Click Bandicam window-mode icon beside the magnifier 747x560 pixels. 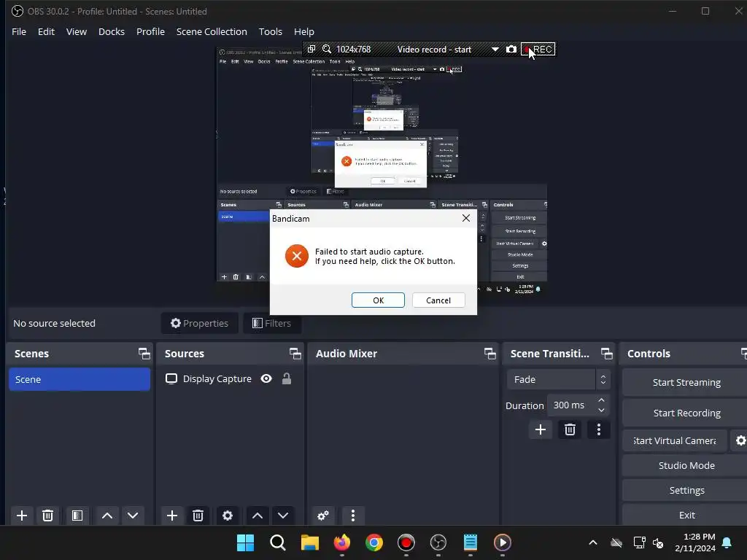coord(311,49)
